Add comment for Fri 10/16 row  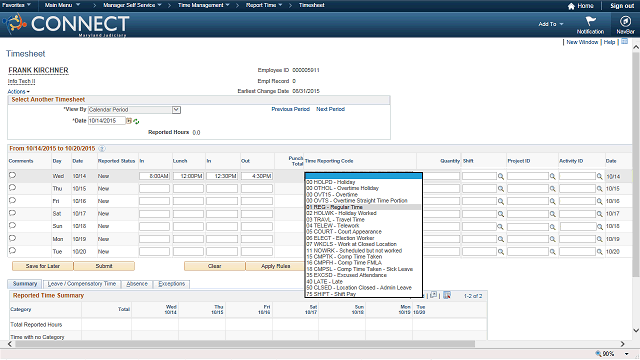12,200
